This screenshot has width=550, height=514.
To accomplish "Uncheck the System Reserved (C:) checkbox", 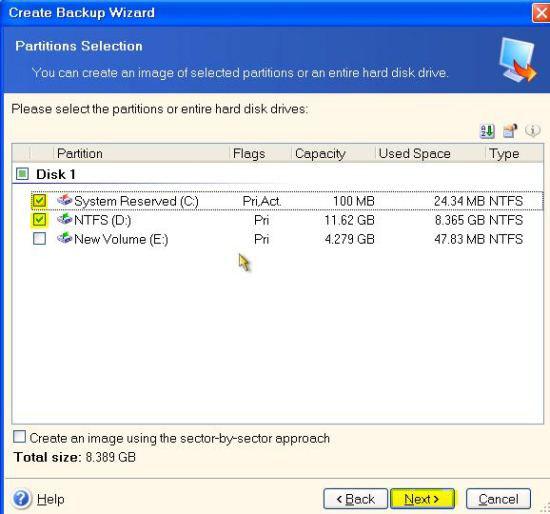I will point(39,201).
